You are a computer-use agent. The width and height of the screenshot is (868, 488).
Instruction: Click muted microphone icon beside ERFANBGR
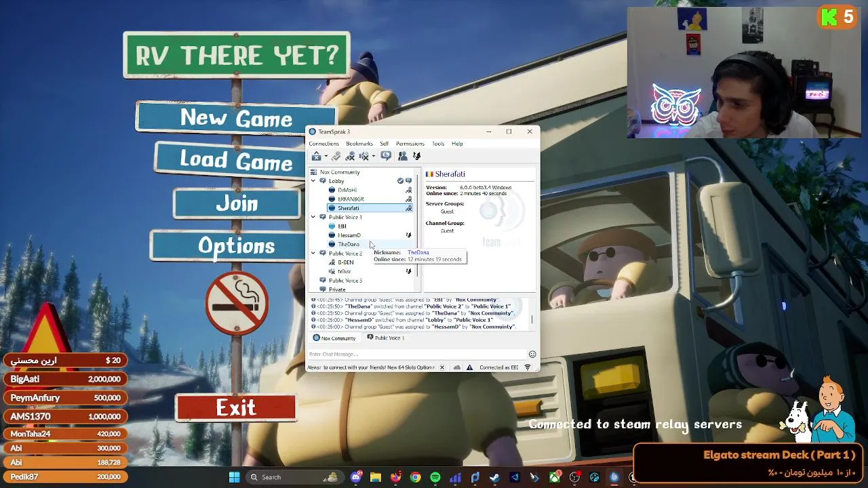coord(408,199)
